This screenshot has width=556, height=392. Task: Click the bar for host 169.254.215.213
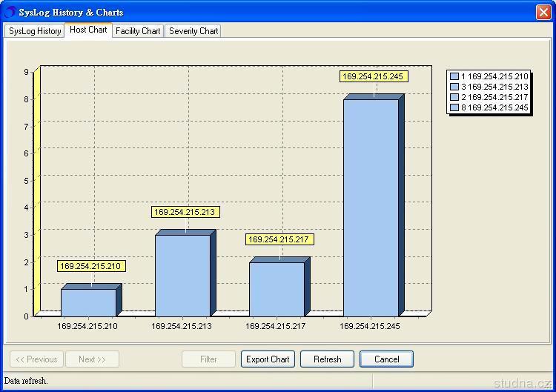[x=182, y=275]
